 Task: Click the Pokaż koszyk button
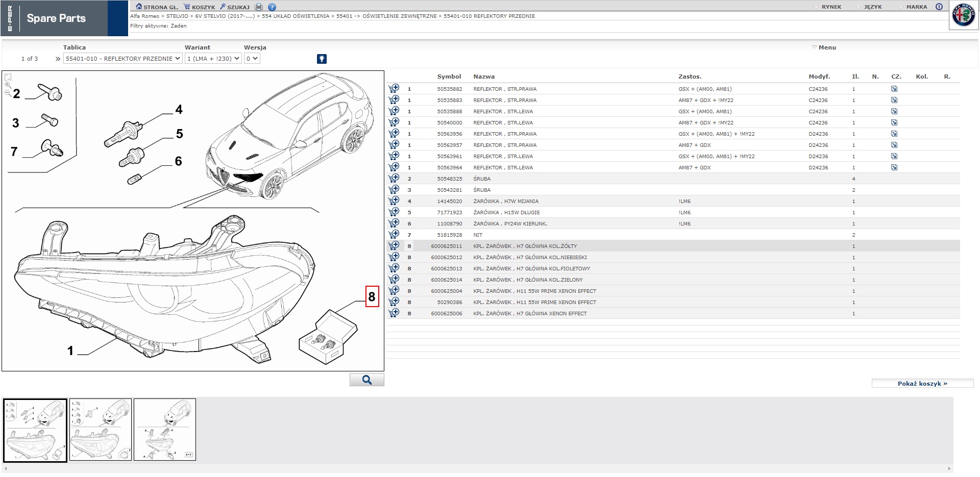click(x=922, y=384)
